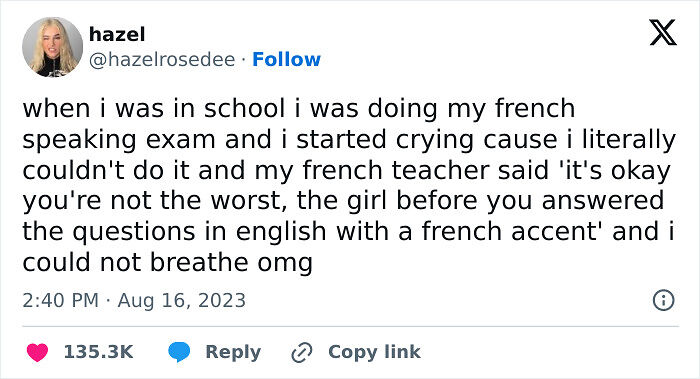
Task: Click the words 'could not breathe omg'
Action: [167, 262]
